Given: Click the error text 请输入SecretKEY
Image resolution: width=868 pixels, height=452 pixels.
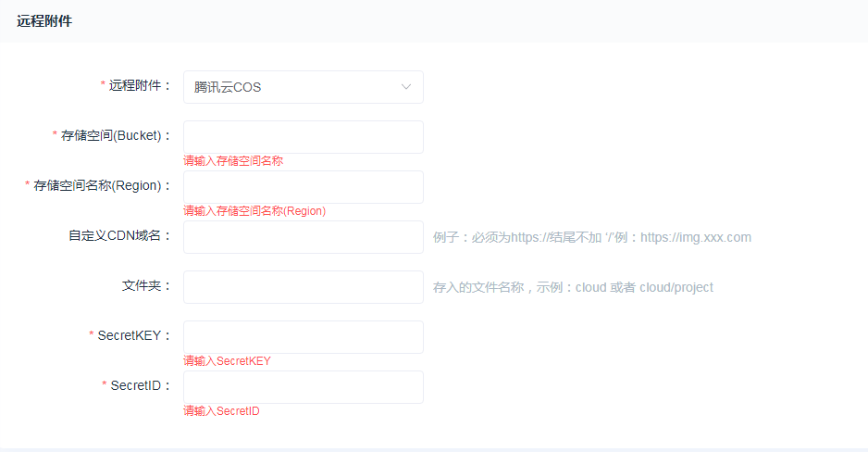Looking at the screenshot, I should 227,361.
